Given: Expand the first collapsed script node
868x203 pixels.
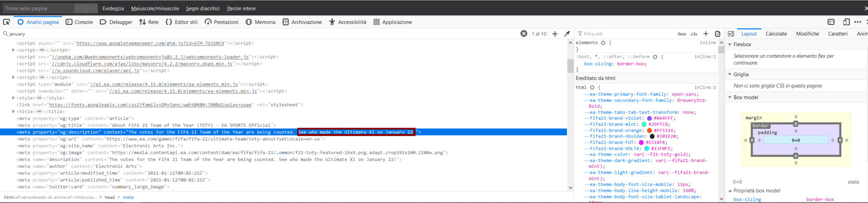Looking at the screenshot, I should tap(14, 50).
